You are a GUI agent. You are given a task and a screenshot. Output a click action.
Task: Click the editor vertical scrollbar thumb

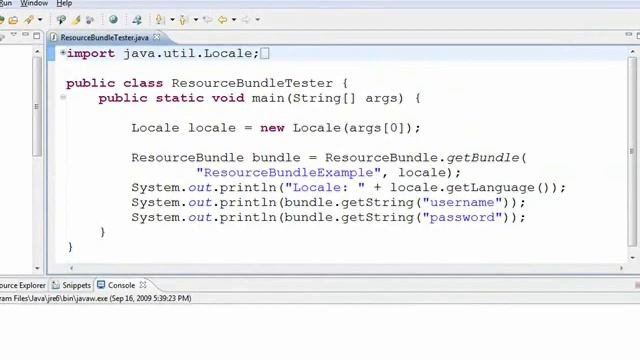click(632, 151)
